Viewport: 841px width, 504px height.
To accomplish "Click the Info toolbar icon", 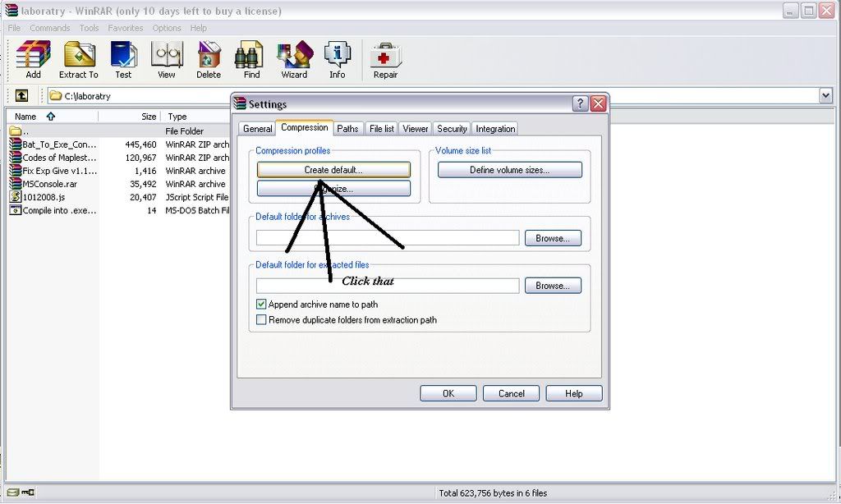I will [x=338, y=60].
